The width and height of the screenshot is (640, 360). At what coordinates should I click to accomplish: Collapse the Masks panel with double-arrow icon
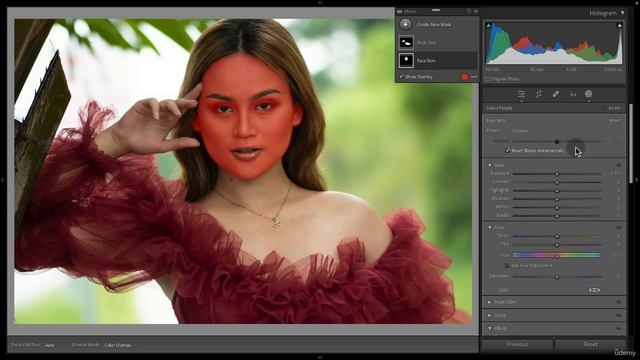tap(476, 11)
